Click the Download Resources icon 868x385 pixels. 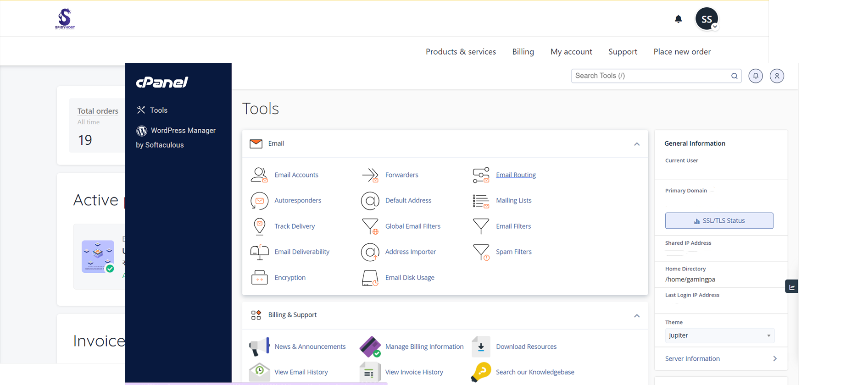click(x=481, y=347)
